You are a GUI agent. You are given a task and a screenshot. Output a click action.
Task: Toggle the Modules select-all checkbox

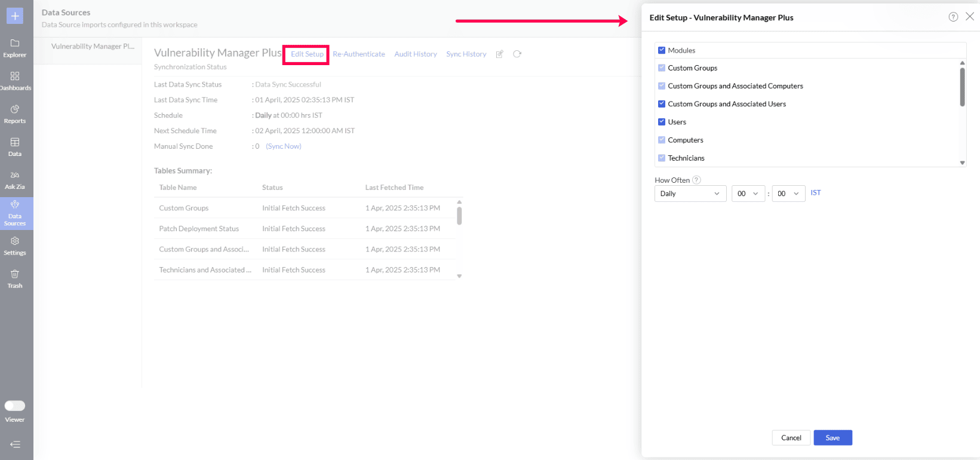[x=662, y=50]
